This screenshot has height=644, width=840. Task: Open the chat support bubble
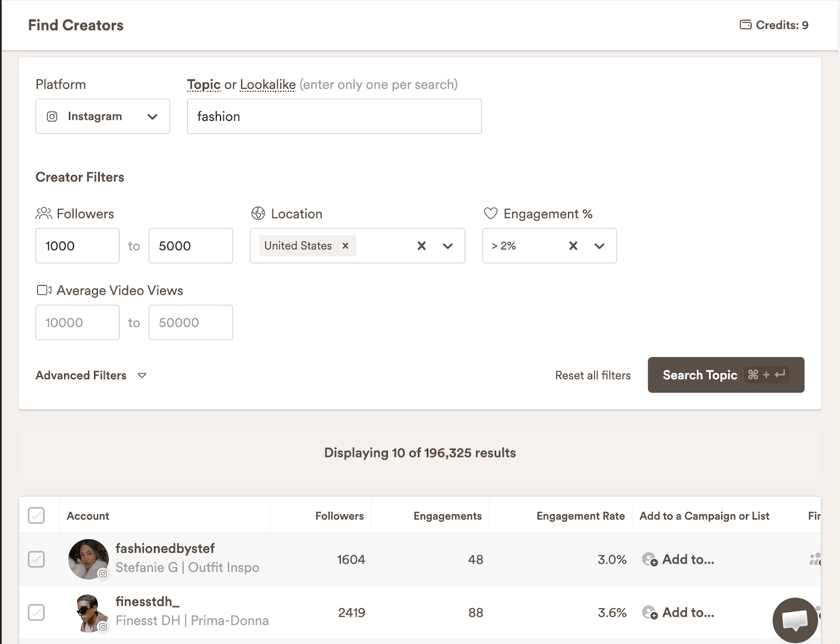point(795,620)
